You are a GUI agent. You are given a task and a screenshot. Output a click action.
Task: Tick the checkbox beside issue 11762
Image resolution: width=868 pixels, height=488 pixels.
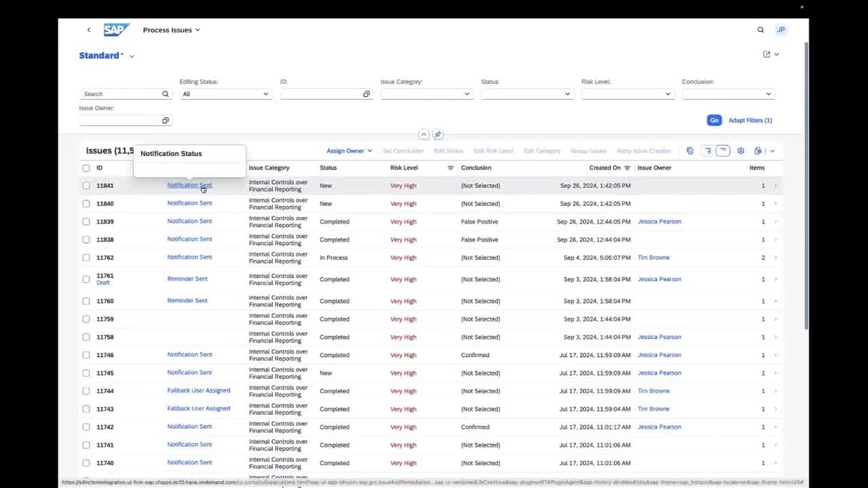pos(86,257)
